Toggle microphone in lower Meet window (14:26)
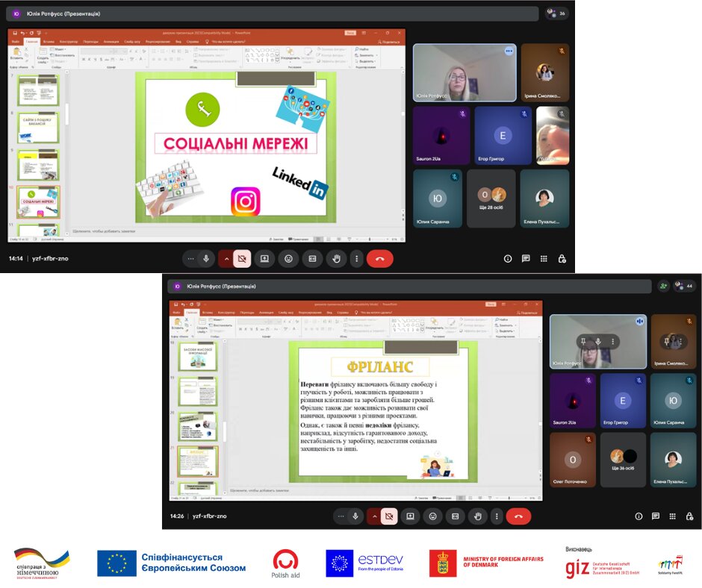 [355, 516]
